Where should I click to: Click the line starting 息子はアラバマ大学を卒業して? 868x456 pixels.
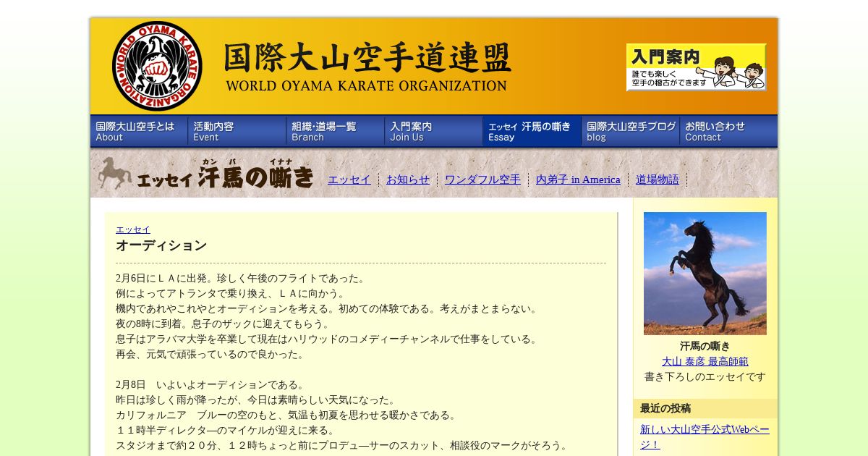coord(327,339)
